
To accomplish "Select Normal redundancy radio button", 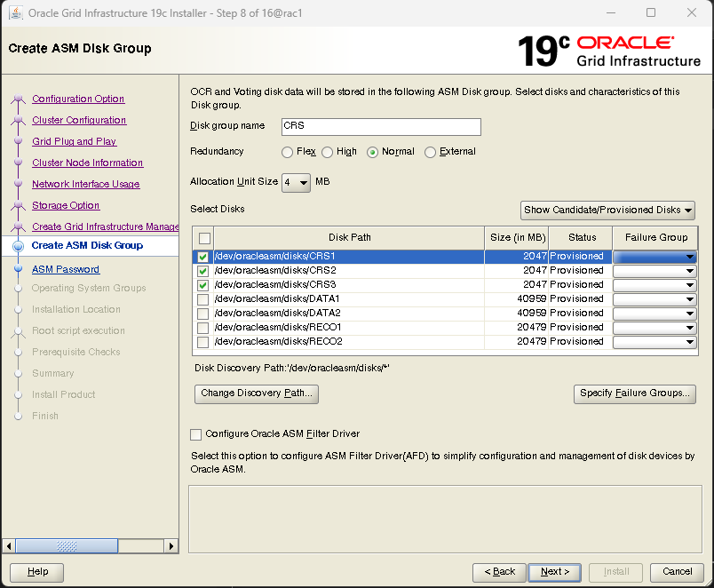I will [372, 152].
